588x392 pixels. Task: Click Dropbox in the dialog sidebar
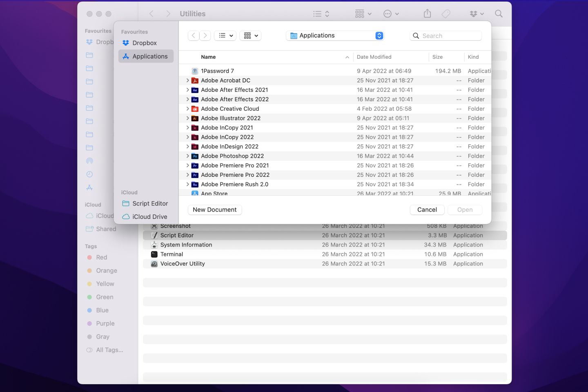coord(146,43)
